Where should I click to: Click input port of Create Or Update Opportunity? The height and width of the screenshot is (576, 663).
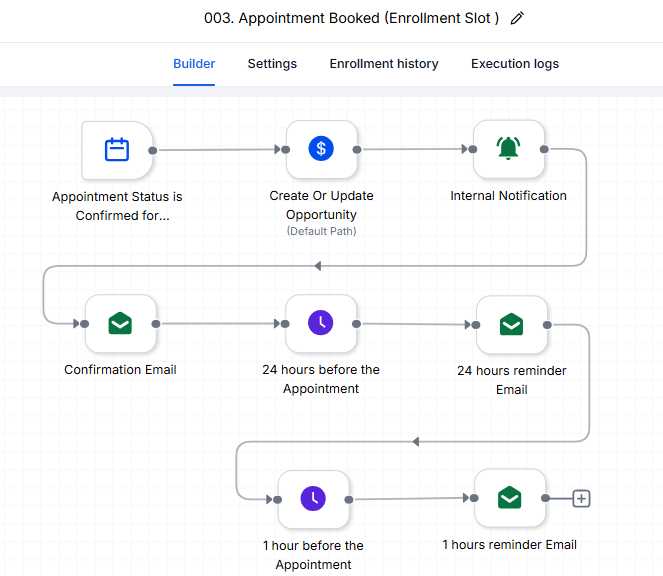[286, 149]
